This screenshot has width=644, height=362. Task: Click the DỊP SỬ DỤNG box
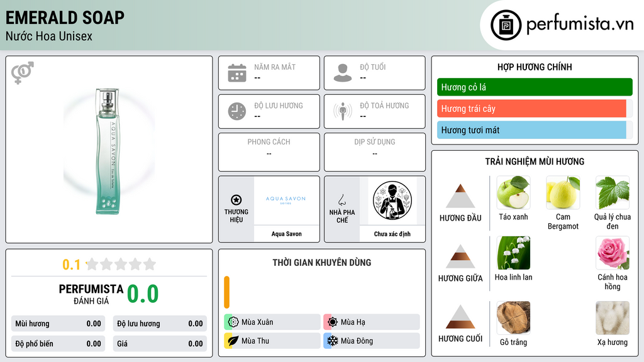tap(375, 152)
